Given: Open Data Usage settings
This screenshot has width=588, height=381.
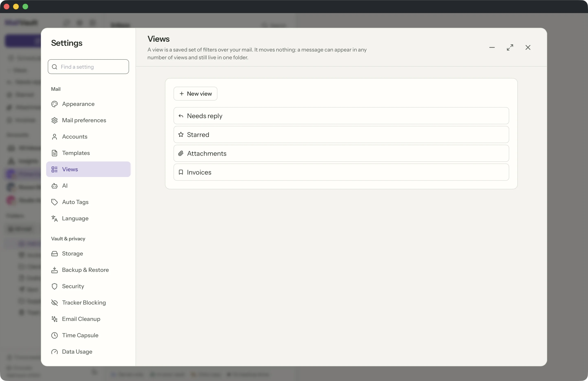Looking at the screenshot, I should click(x=88, y=352).
